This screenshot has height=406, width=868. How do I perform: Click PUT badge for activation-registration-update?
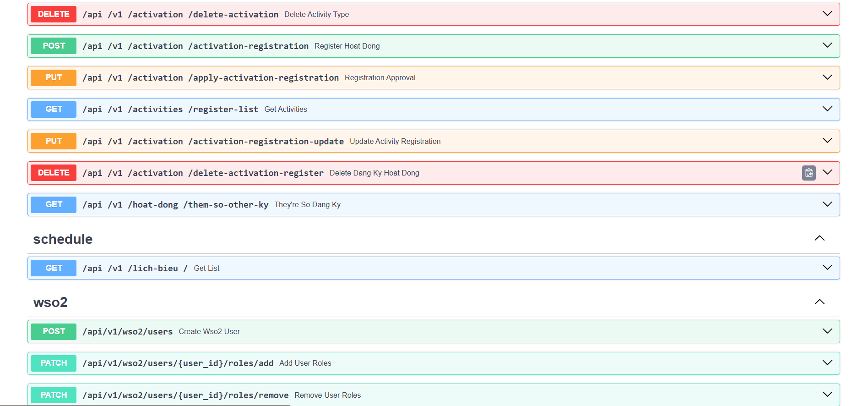coord(54,141)
